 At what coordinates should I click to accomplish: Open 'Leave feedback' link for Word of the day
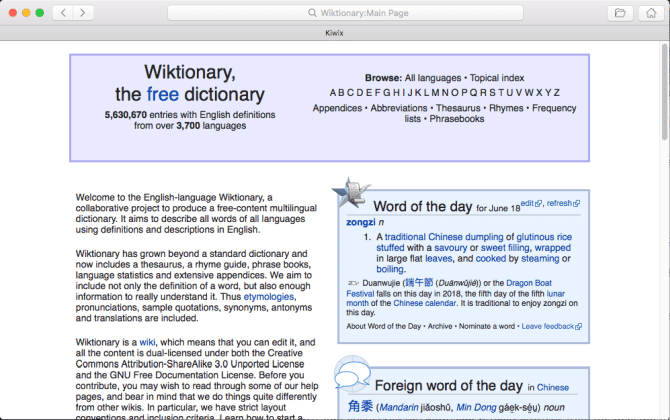click(x=547, y=326)
